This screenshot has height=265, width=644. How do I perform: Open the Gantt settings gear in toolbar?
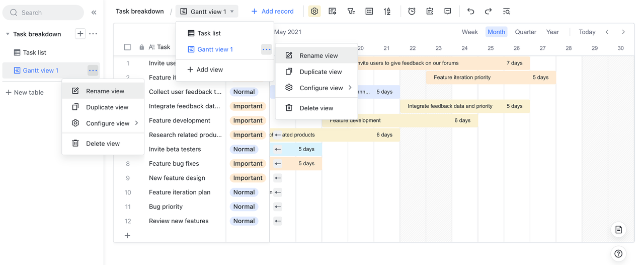point(314,11)
